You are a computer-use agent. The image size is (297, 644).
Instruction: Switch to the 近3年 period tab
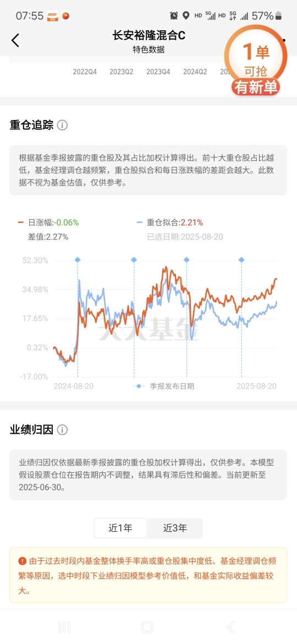pos(175,528)
